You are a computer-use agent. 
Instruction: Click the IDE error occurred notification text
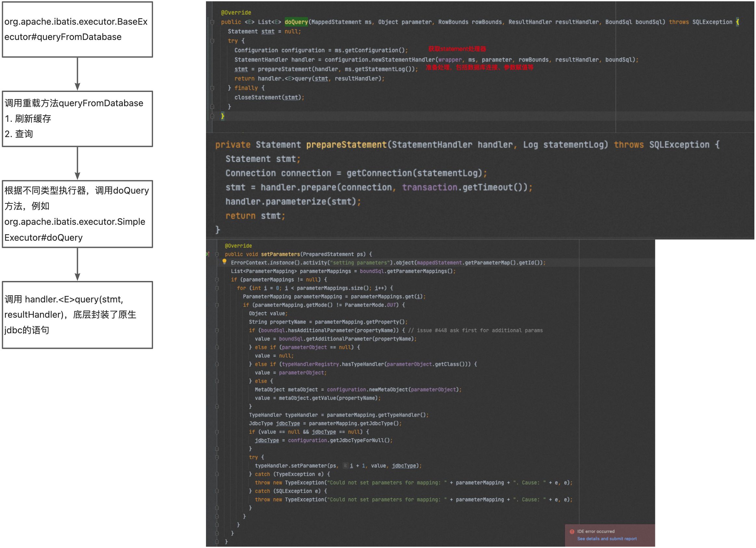coord(596,531)
